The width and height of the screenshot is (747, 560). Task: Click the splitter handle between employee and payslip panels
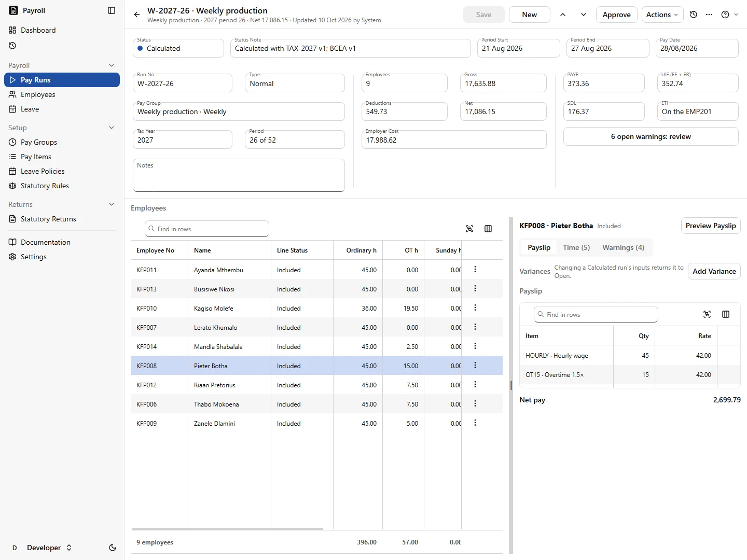[x=511, y=385]
